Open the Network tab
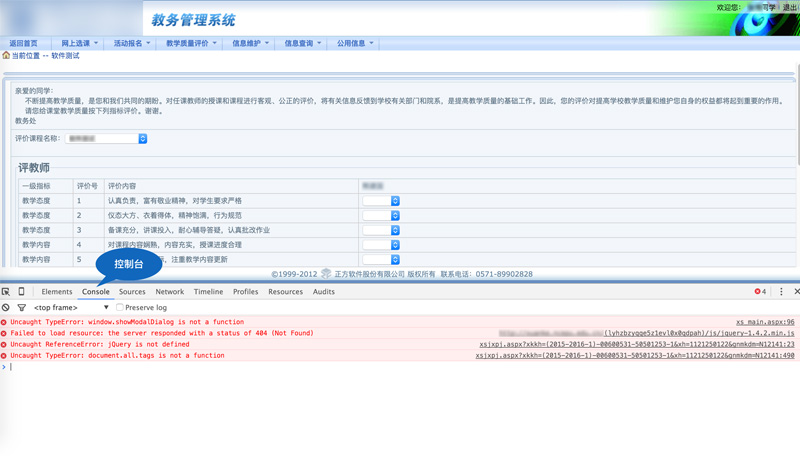The image size is (800, 456). click(169, 292)
